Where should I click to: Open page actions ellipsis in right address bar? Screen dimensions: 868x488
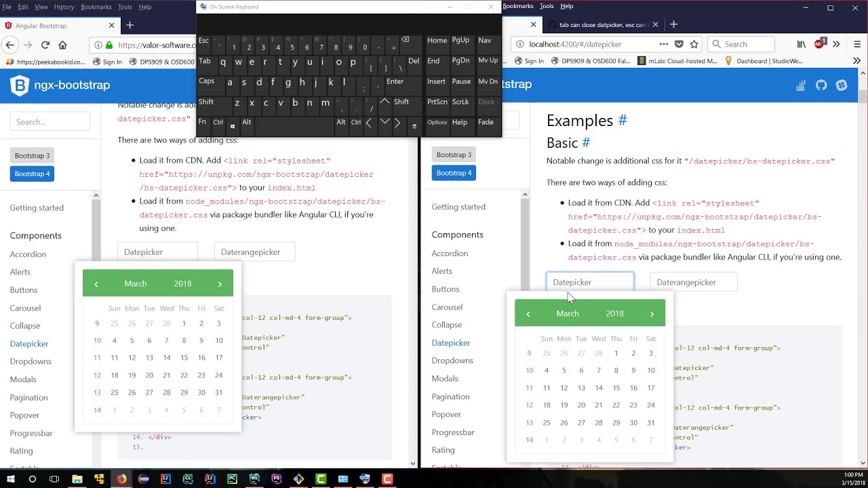pos(663,44)
